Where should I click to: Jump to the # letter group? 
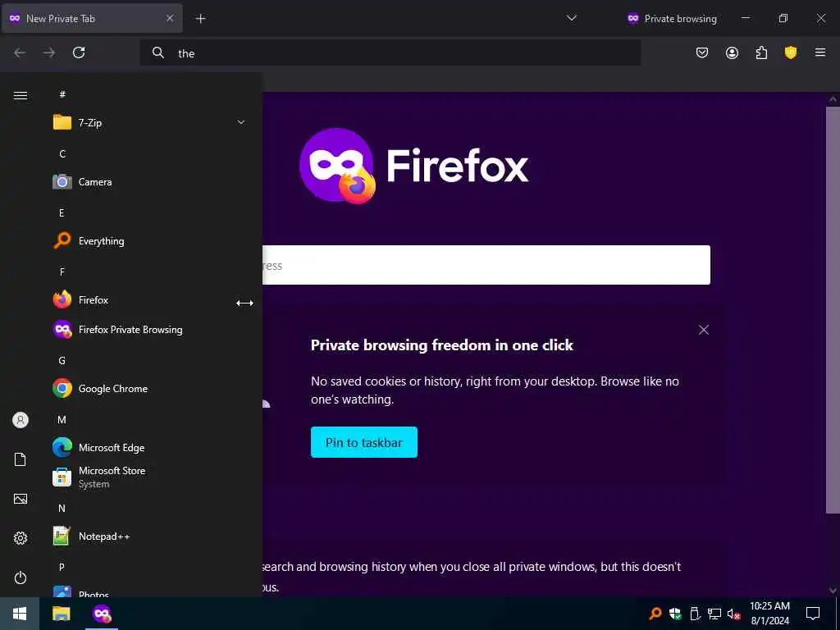point(62,94)
